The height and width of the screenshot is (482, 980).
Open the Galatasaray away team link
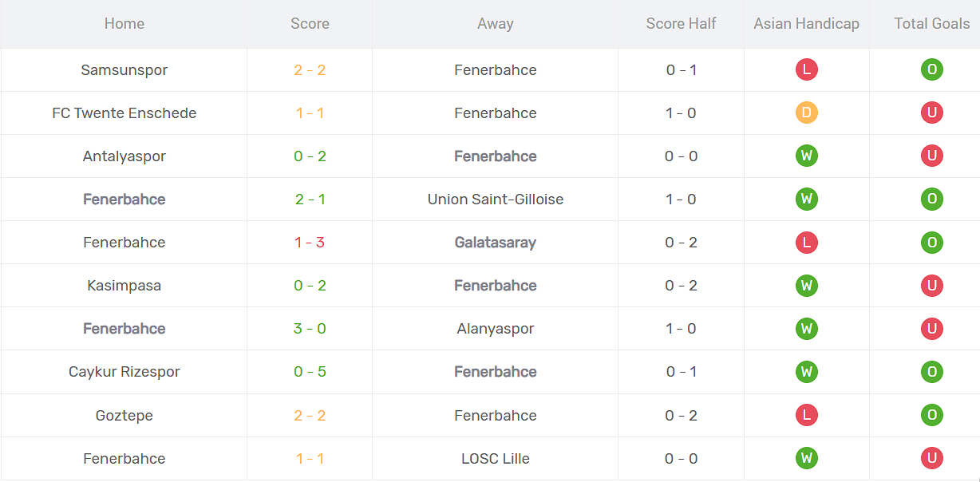495,243
